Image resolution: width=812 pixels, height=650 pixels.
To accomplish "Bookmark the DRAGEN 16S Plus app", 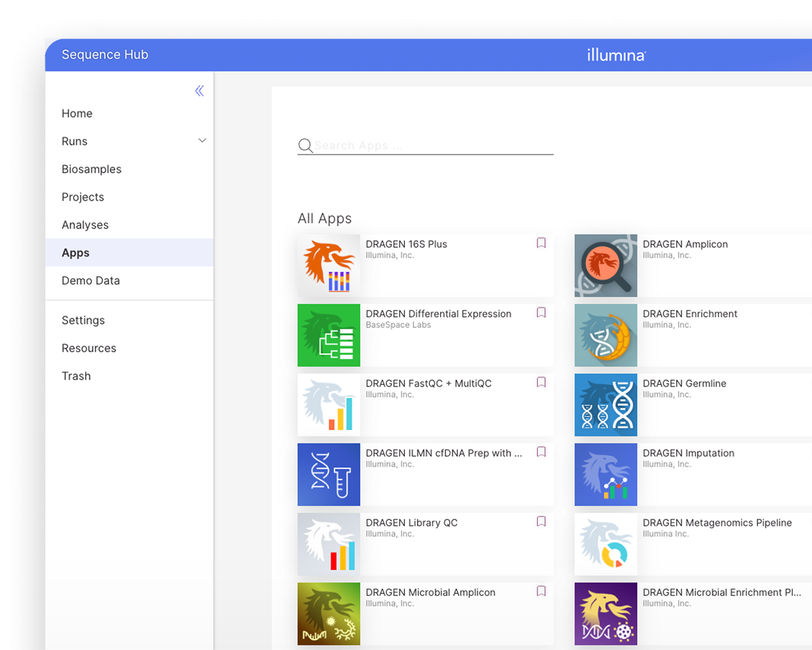I will tap(541, 243).
